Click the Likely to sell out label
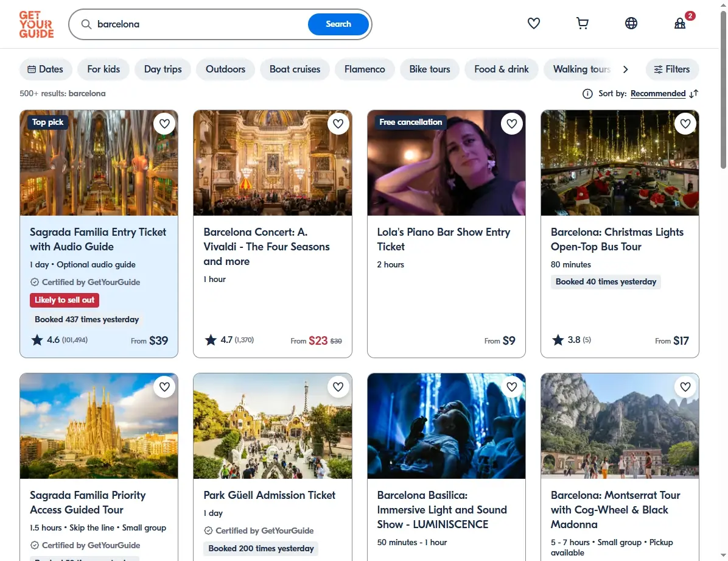 click(x=65, y=300)
